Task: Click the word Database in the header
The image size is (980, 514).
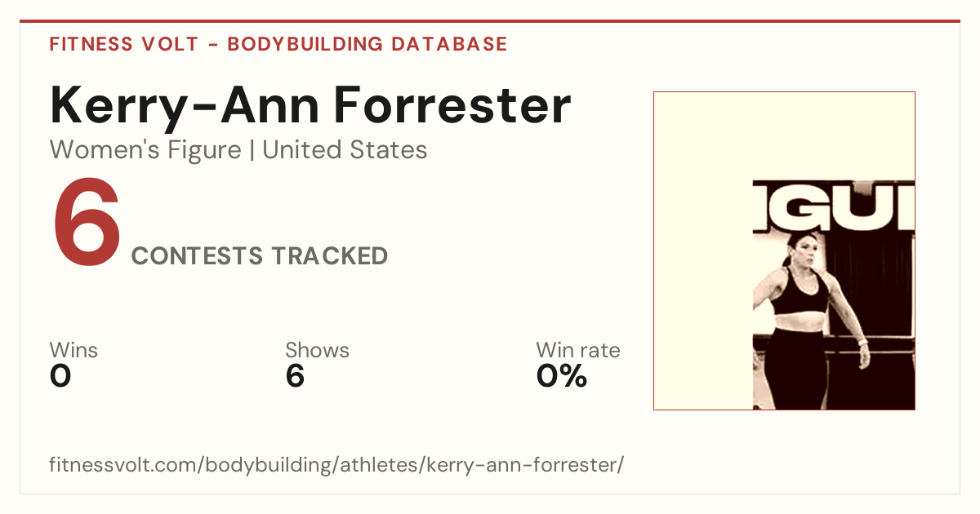Action: [x=450, y=44]
